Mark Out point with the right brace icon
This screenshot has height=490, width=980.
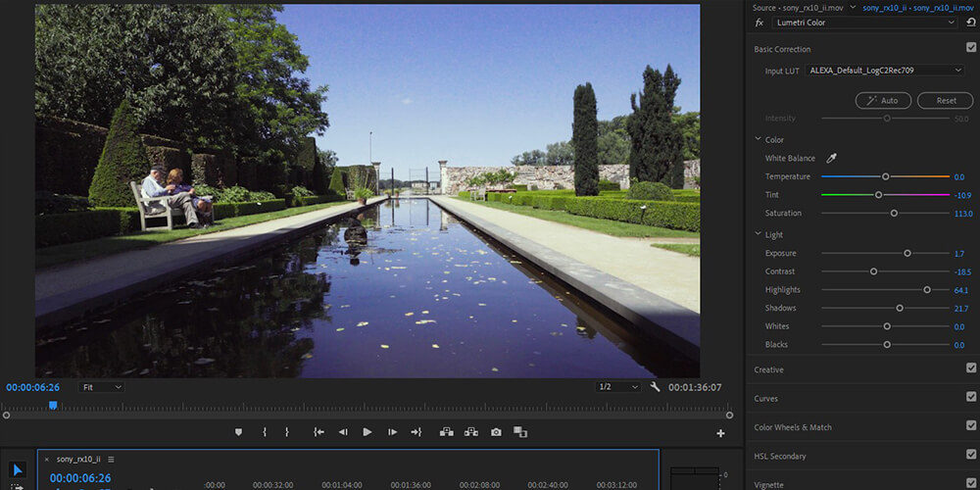click(287, 432)
